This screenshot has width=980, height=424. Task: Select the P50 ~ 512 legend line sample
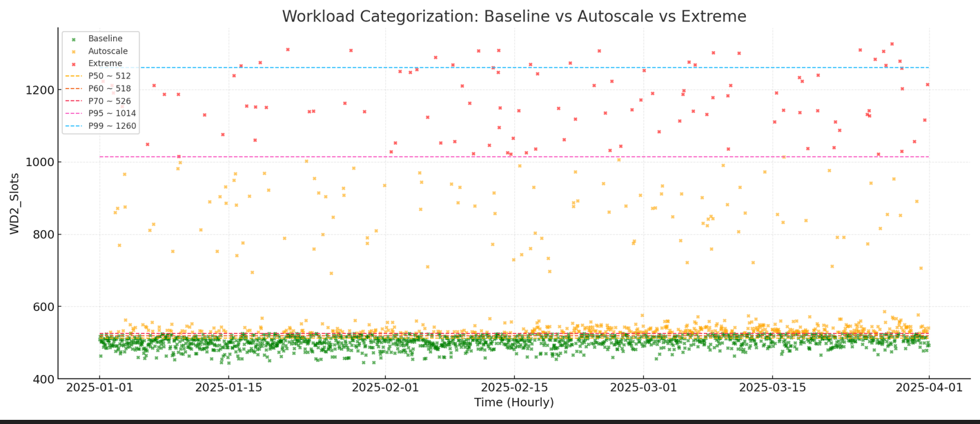[74, 77]
